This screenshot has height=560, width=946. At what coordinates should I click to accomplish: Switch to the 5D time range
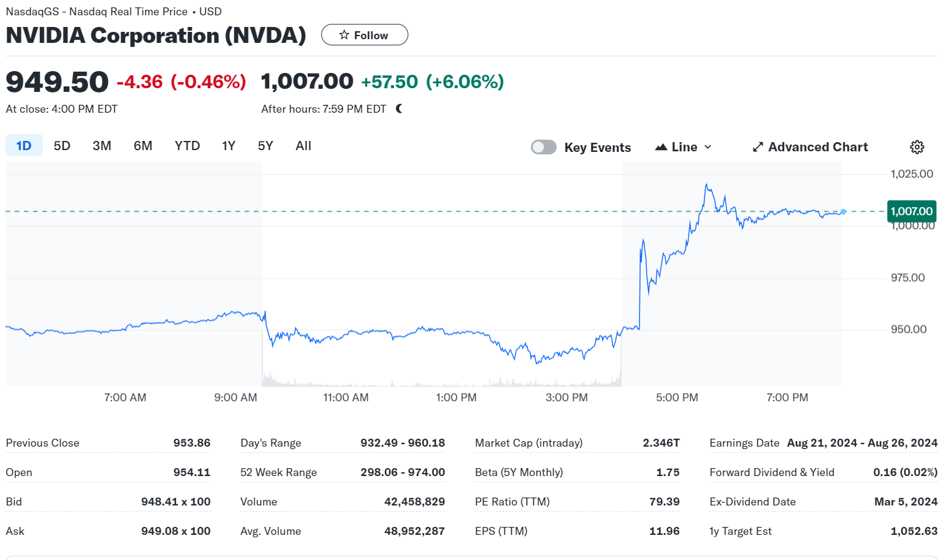pos(62,146)
